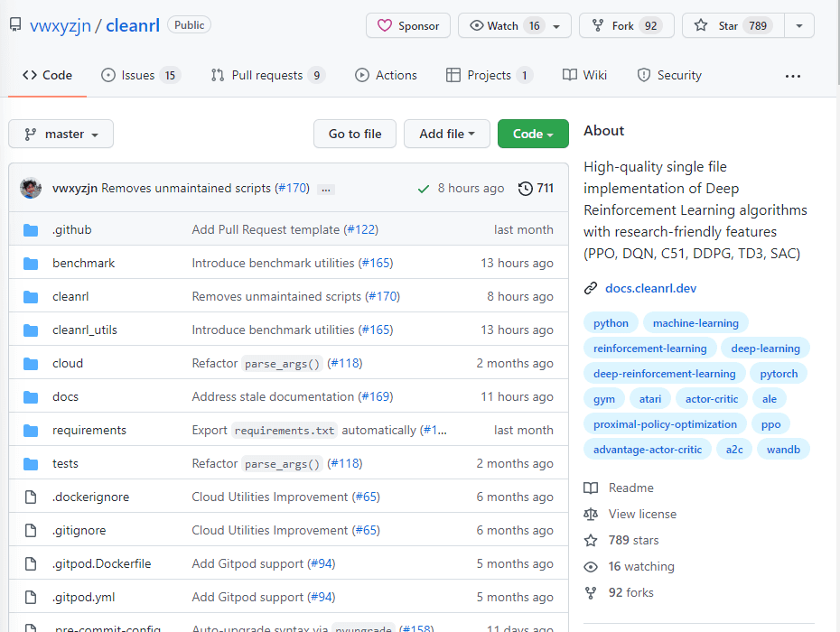Click the View license scale icon
This screenshot has width=840, height=632.
click(591, 514)
